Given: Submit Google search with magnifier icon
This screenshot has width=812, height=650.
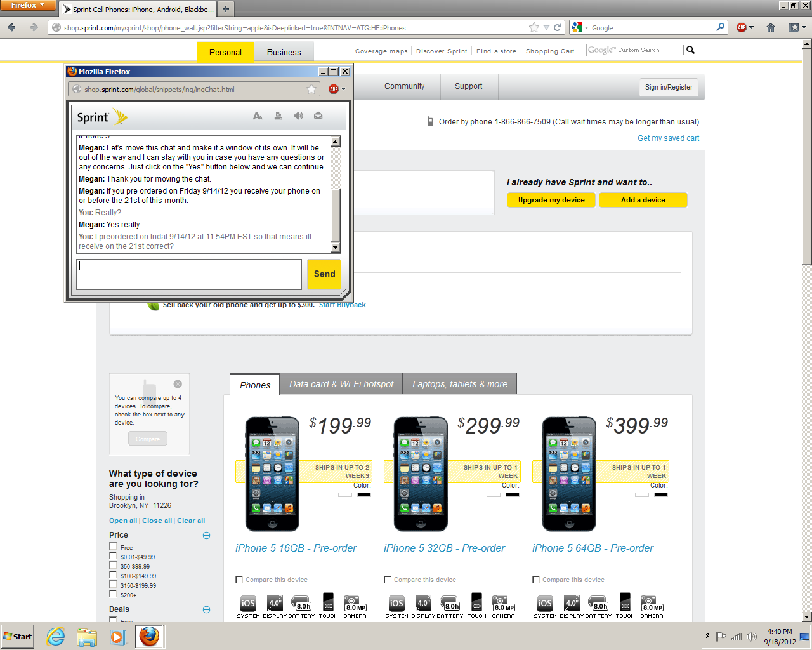Looking at the screenshot, I should pyautogui.click(x=721, y=27).
